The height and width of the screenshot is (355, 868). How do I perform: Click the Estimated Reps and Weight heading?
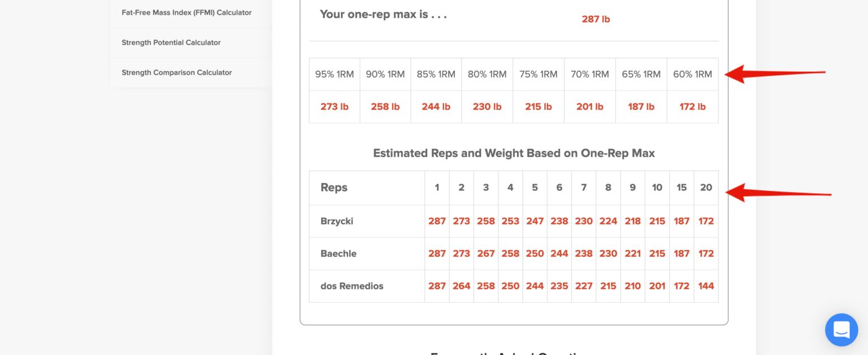(514, 153)
